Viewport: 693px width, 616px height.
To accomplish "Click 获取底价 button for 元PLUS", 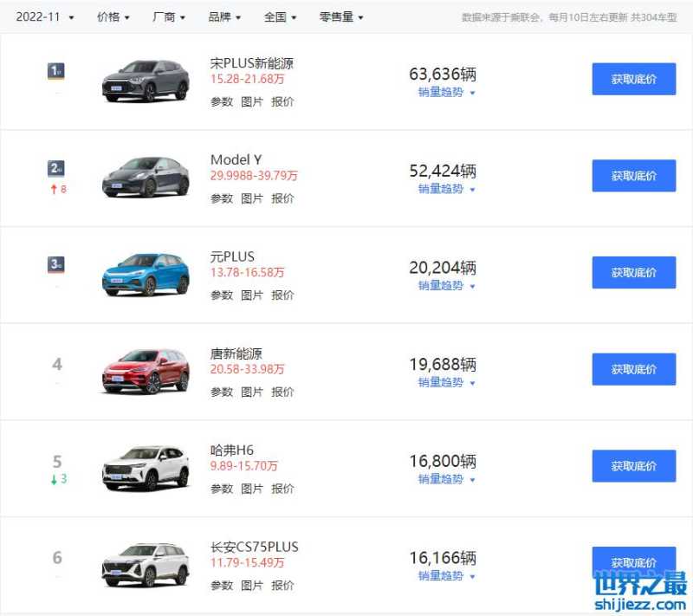I will [633, 272].
